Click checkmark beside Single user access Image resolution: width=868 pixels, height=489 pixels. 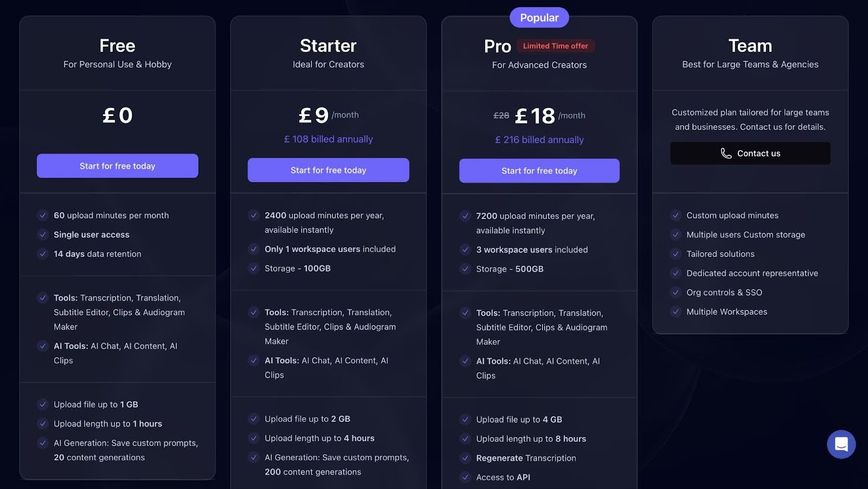click(43, 235)
